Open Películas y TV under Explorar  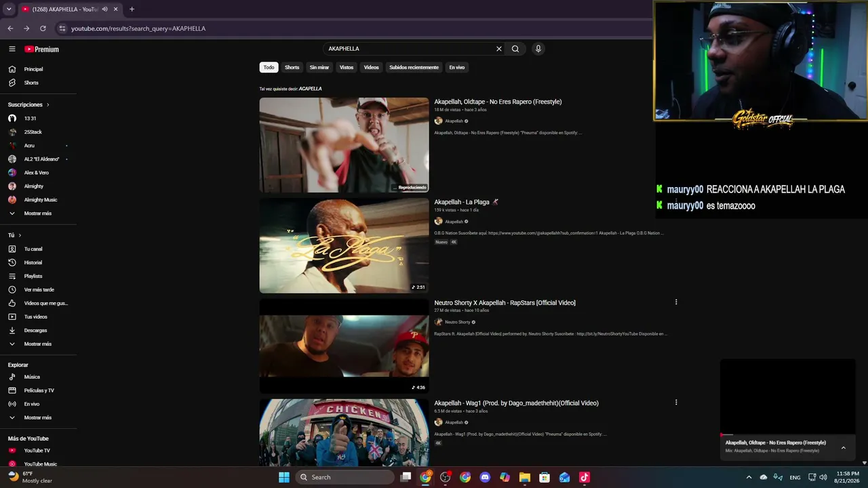[38, 390]
